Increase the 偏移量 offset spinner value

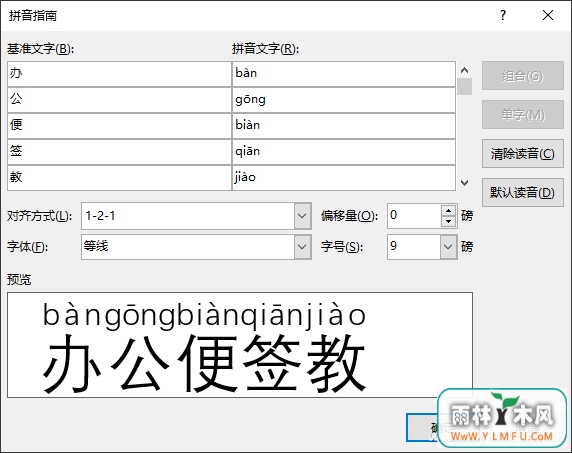[448, 211]
